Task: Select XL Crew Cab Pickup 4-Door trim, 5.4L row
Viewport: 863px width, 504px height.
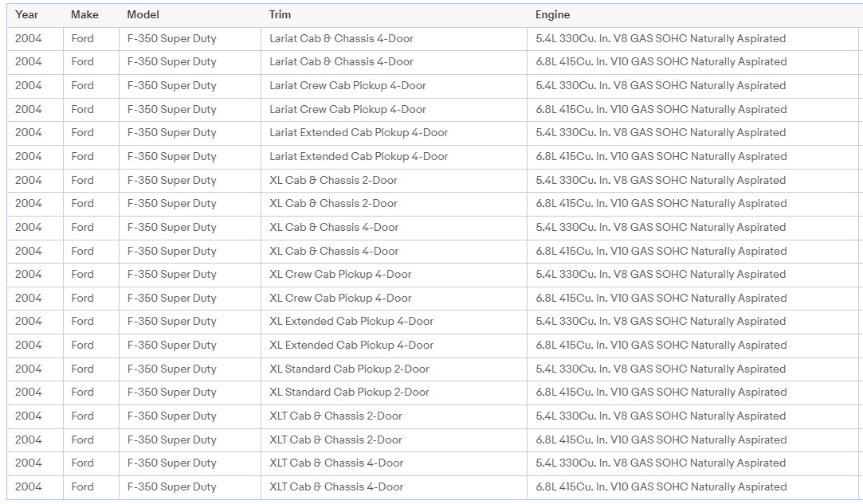Action: (341, 274)
